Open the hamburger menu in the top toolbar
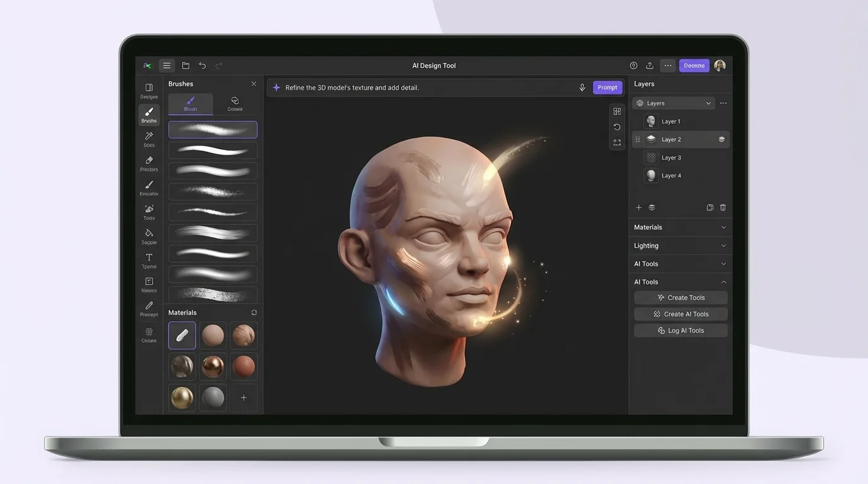868x484 pixels. tap(167, 65)
